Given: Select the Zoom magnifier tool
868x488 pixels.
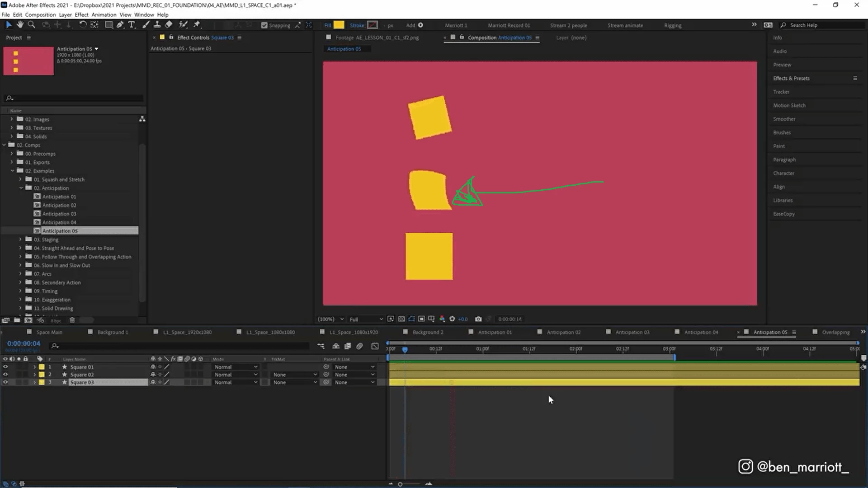Looking at the screenshot, I should 31,25.
